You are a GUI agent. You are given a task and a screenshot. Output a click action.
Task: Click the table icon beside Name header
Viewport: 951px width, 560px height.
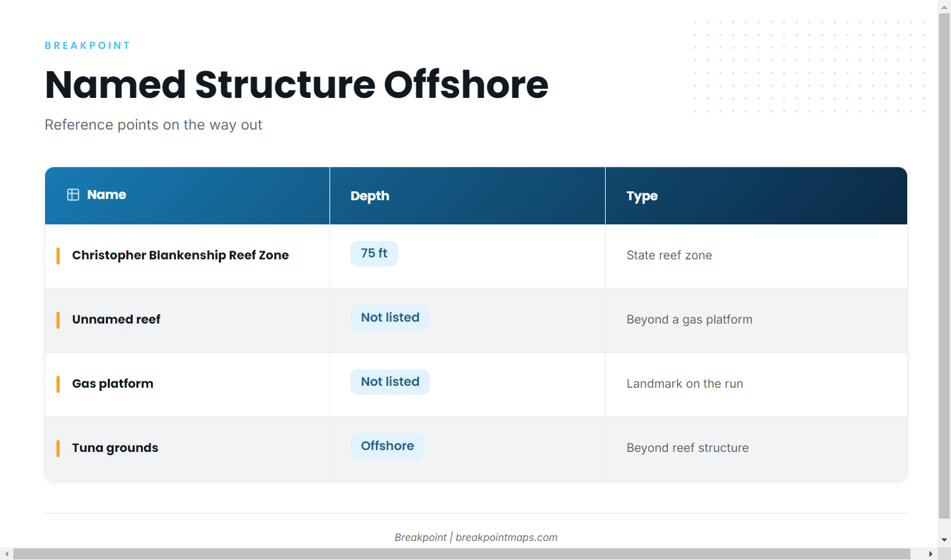click(x=73, y=195)
